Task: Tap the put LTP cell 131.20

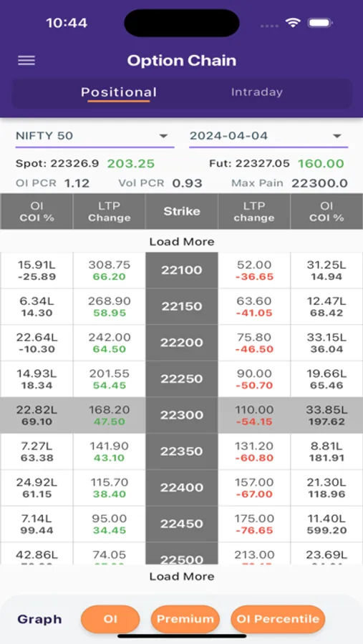Action: [x=254, y=451]
